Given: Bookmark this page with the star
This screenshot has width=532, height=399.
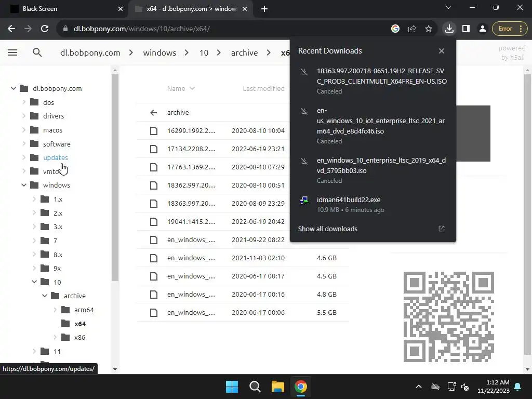Looking at the screenshot, I should [x=429, y=29].
